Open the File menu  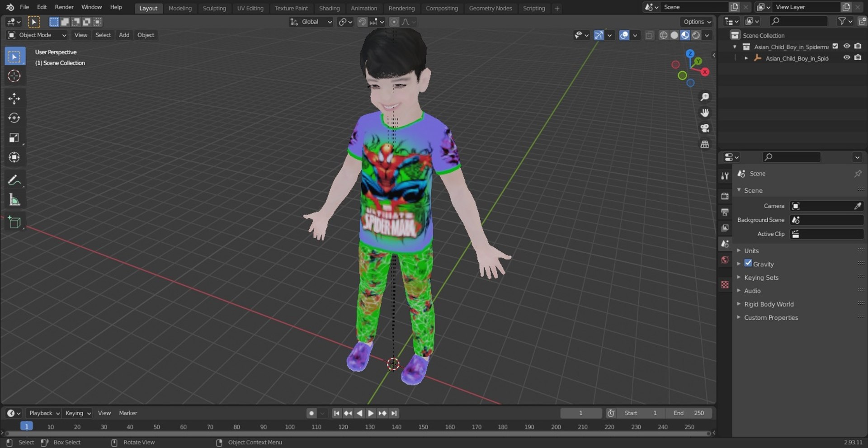point(24,7)
